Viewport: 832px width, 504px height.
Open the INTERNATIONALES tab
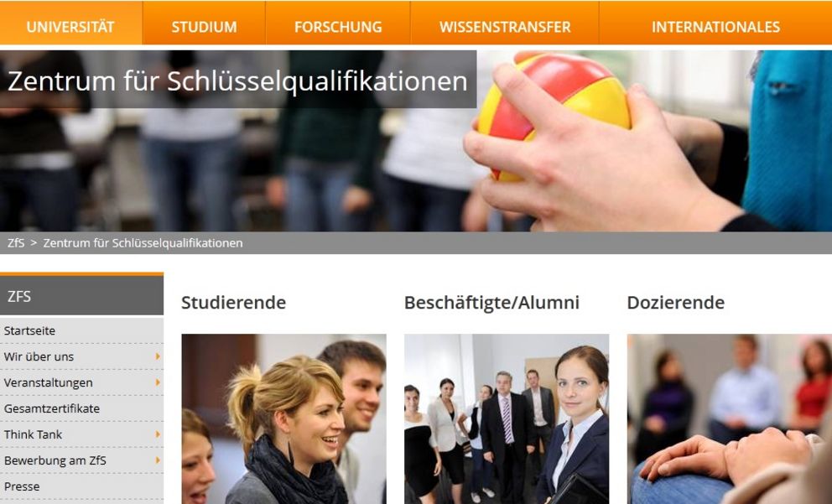(715, 27)
